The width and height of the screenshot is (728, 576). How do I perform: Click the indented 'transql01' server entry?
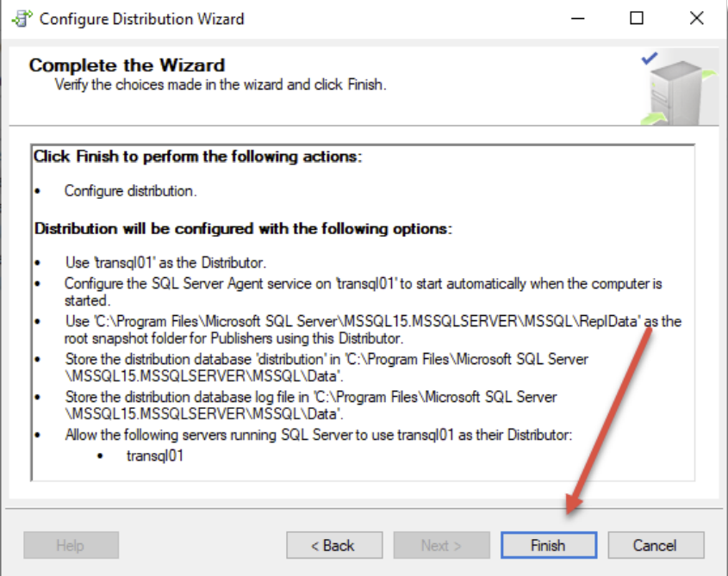(x=155, y=455)
